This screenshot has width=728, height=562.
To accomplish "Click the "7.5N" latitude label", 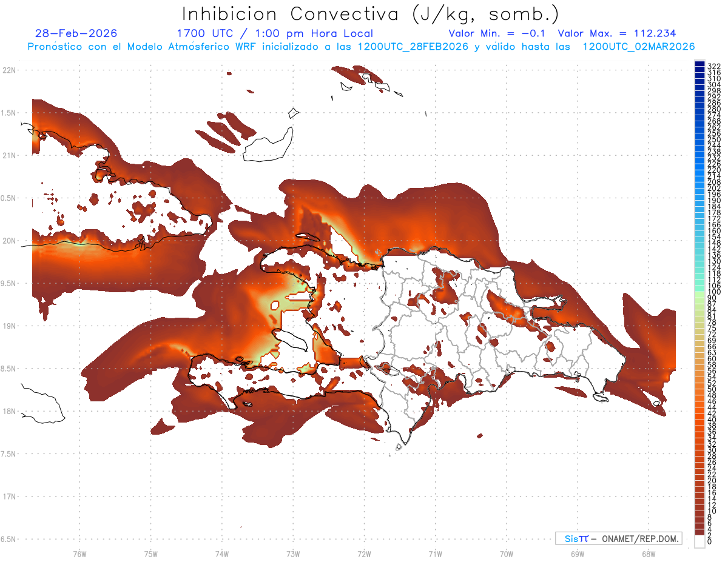I will 8,454.
